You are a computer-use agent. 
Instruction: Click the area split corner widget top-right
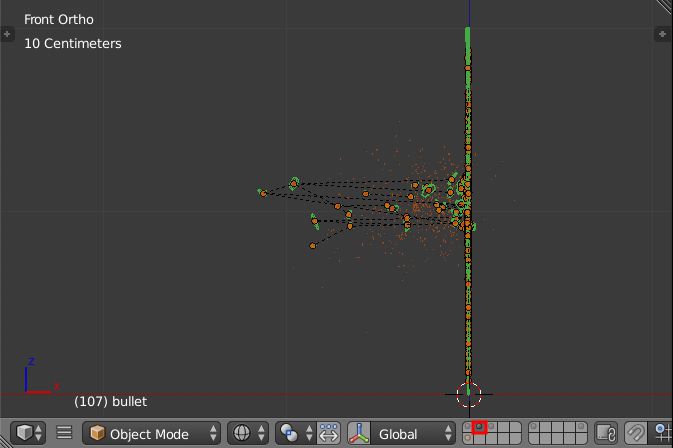tap(665, 7)
